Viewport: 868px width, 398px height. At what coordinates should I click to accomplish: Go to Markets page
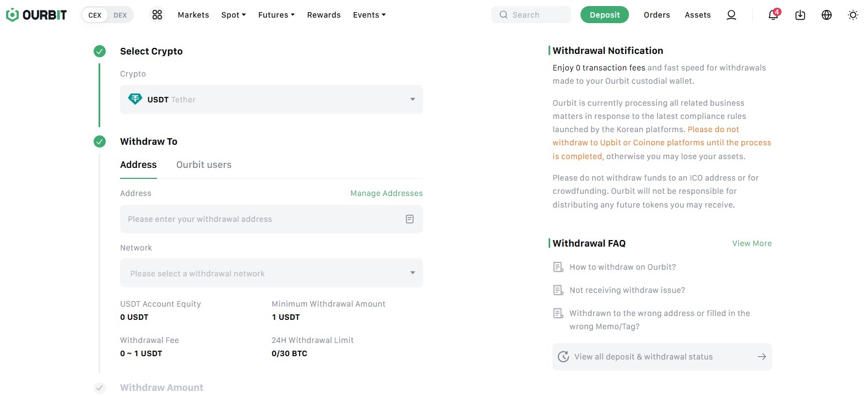point(193,15)
